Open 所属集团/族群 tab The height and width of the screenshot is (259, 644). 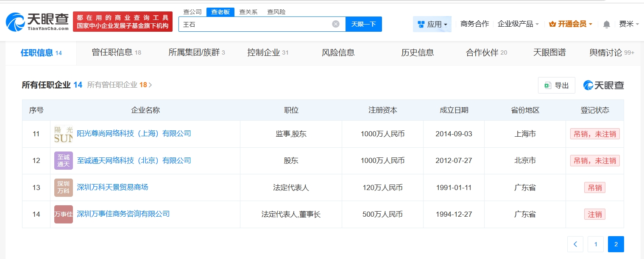coord(197,53)
